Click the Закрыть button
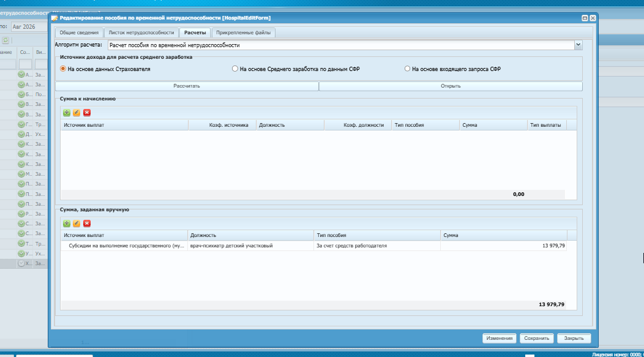This screenshot has width=644, height=357. tap(574, 338)
